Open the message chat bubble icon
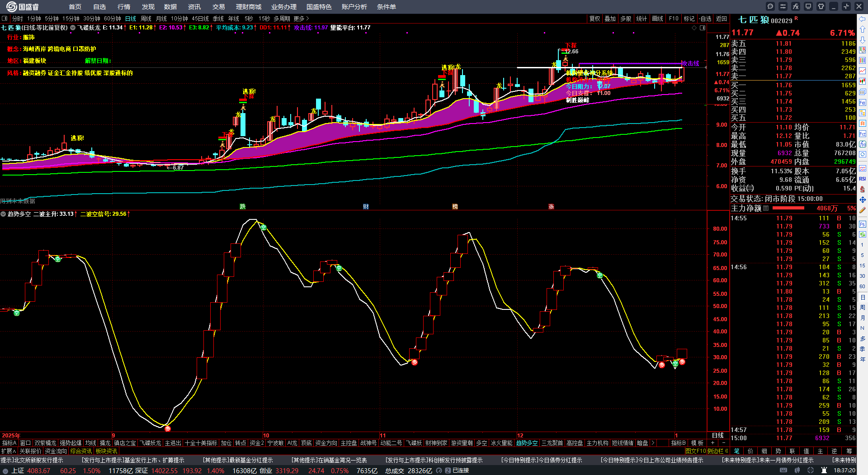 (770, 6)
